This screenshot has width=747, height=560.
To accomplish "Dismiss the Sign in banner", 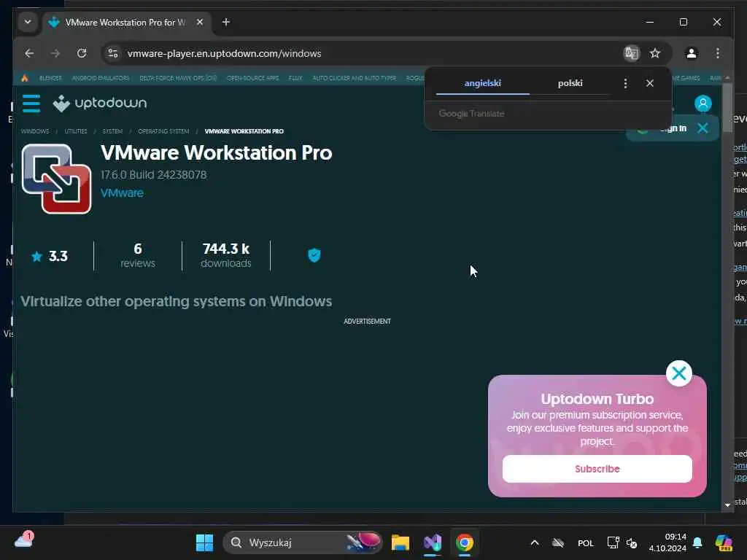I will [x=703, y=128].
